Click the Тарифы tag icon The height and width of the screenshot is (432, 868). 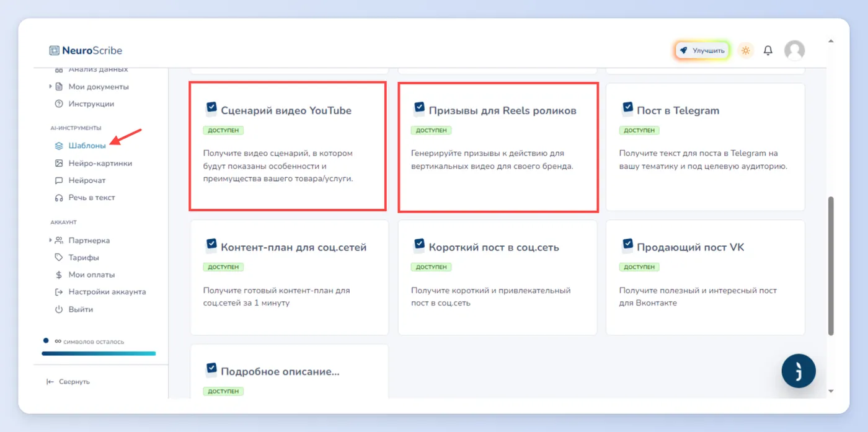click(59, 257)
